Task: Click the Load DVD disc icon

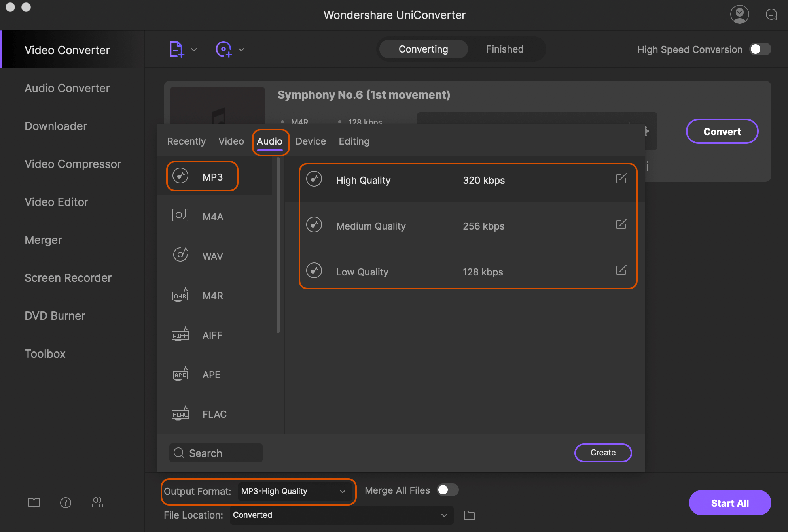Action: [x=224, y=49]
